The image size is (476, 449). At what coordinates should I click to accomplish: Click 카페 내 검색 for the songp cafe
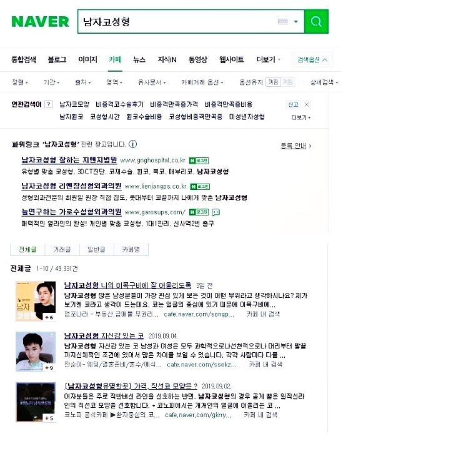pos(263,314)
